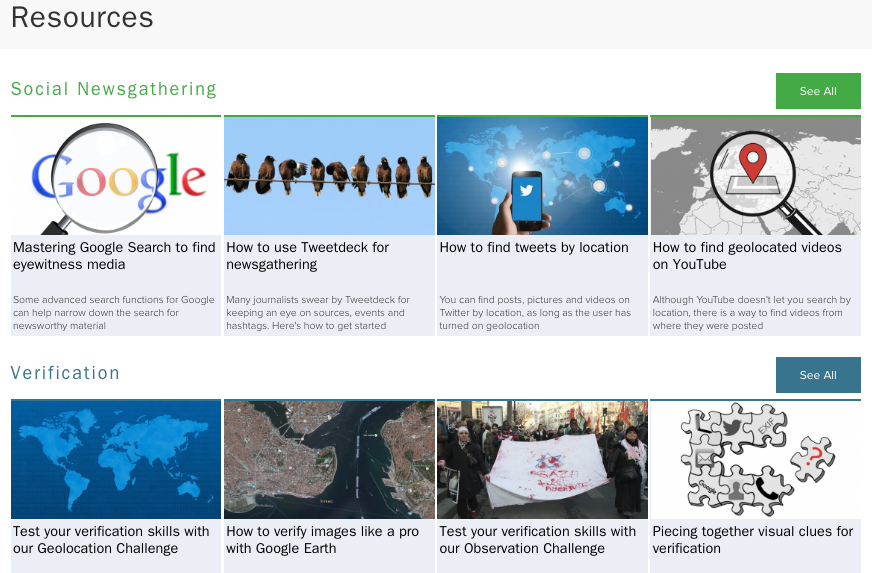The width and height of the screenshot is (872, 573).
Task: Open 'Mastering Google Search' article title
Action: [x=114, y=256]
